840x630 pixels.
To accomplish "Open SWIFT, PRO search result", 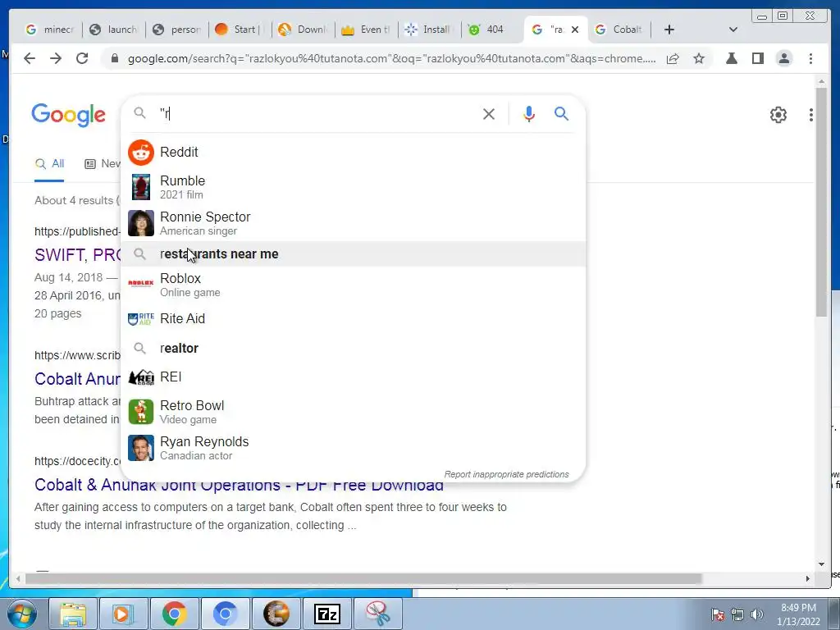I will (78, 255).
